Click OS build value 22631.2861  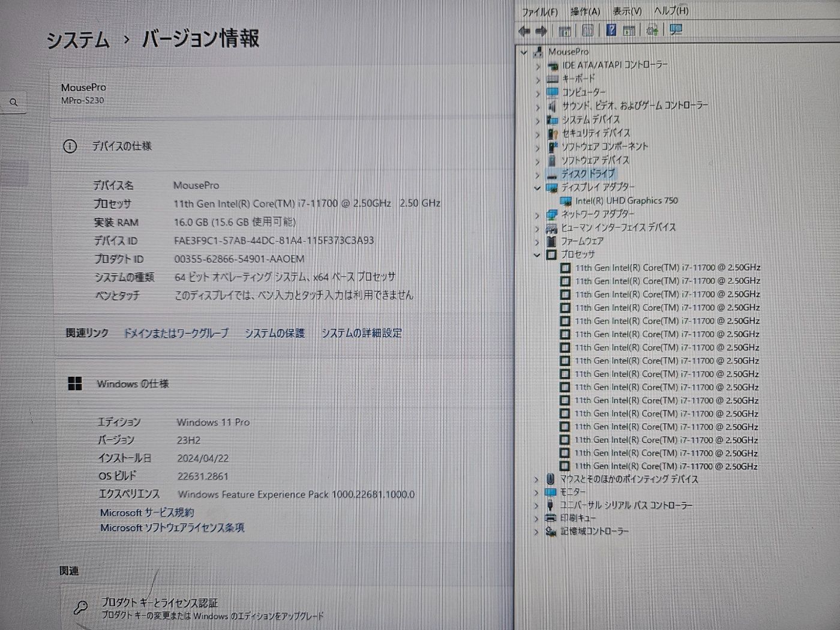pyautogui.click(x=203, y=476)
